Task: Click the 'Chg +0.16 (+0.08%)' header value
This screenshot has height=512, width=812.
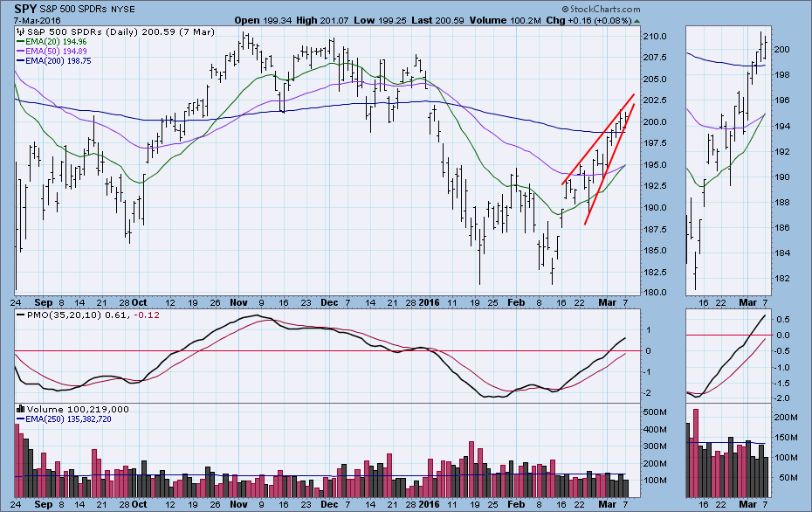Action: pos(588,21)
